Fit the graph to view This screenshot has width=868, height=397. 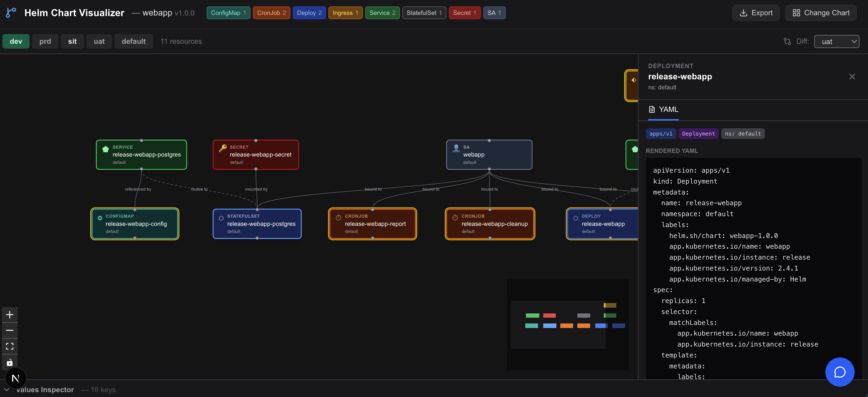(10, 346)
